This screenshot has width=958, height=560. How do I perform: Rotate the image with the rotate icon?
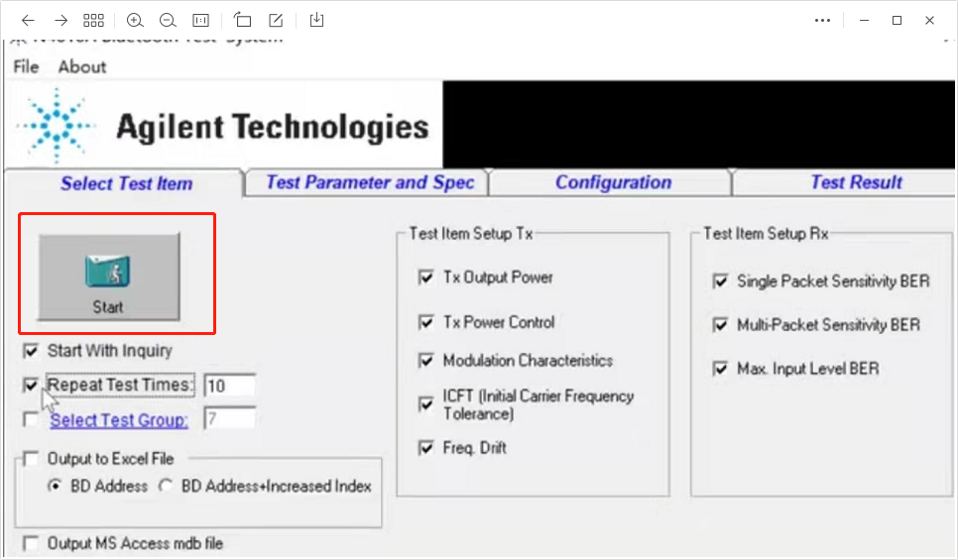tap(243, 20)
